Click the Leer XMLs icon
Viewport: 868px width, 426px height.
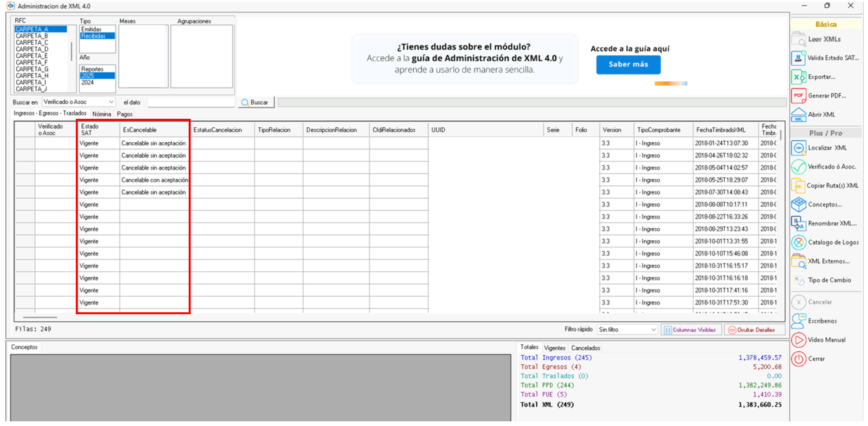(x=798, y=39)
